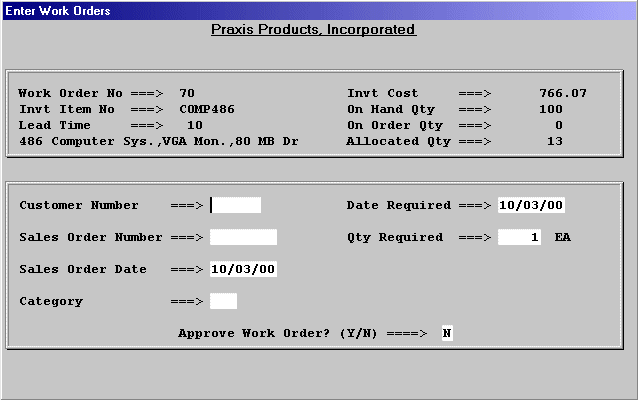Click the Lead Time value 10

tap(195, 125)
